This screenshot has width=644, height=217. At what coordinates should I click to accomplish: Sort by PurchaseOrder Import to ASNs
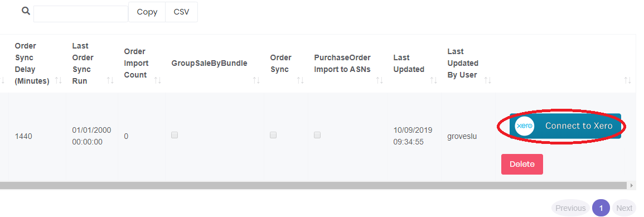coord(380,80)
